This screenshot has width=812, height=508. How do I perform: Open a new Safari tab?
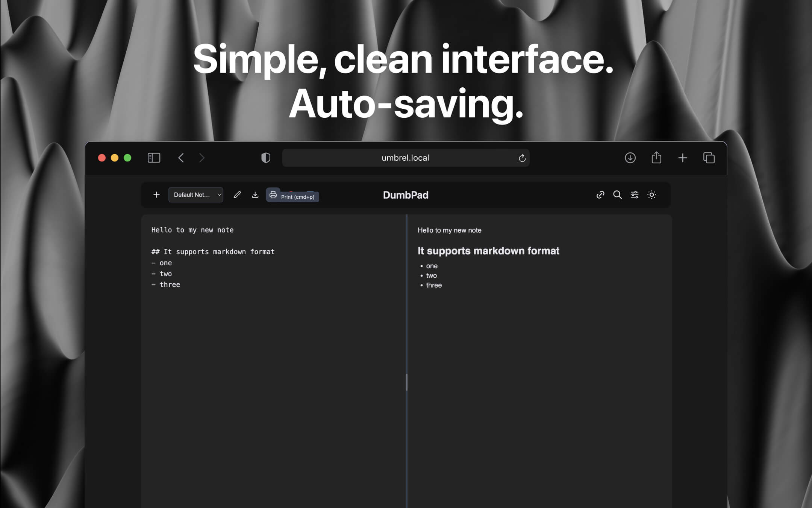point(683,158)
